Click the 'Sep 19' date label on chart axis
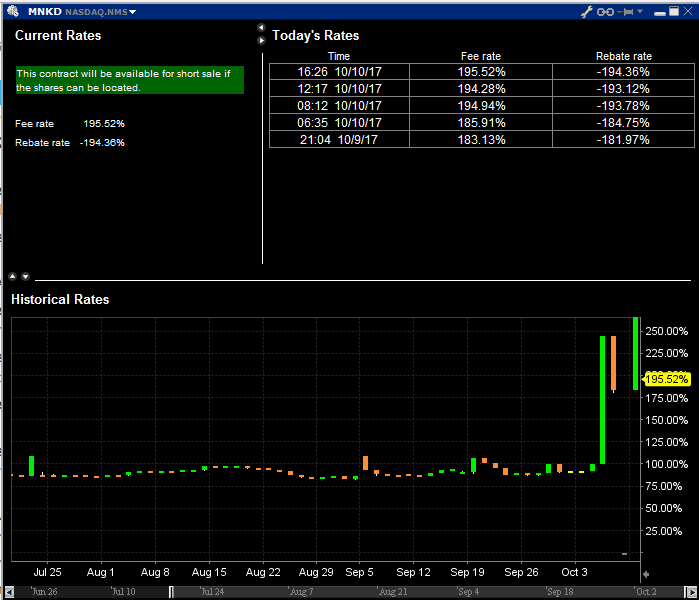The width and height of the screenshot is (699, 600). tap(467, 572)
